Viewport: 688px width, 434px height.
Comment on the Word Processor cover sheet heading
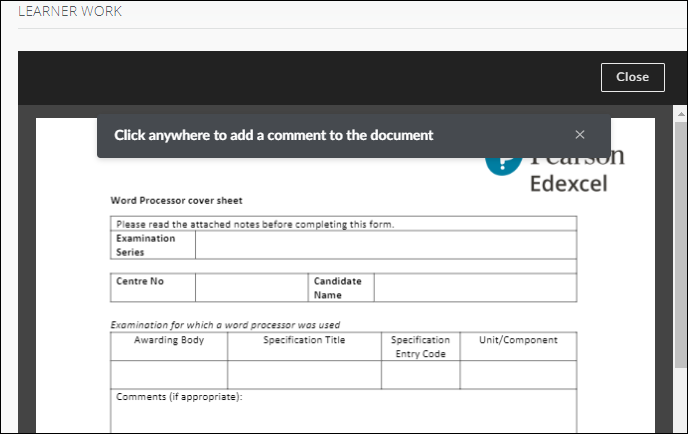pos(176,201)
